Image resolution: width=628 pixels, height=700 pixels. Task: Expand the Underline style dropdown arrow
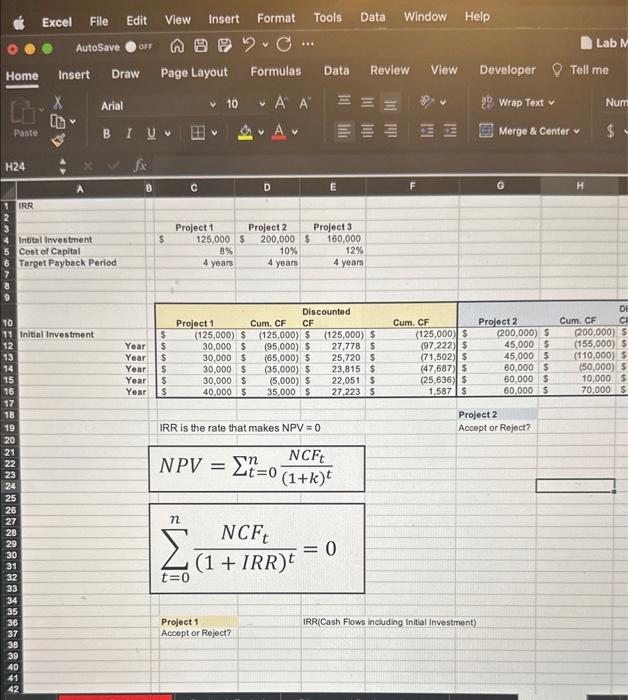pos(168,133)
